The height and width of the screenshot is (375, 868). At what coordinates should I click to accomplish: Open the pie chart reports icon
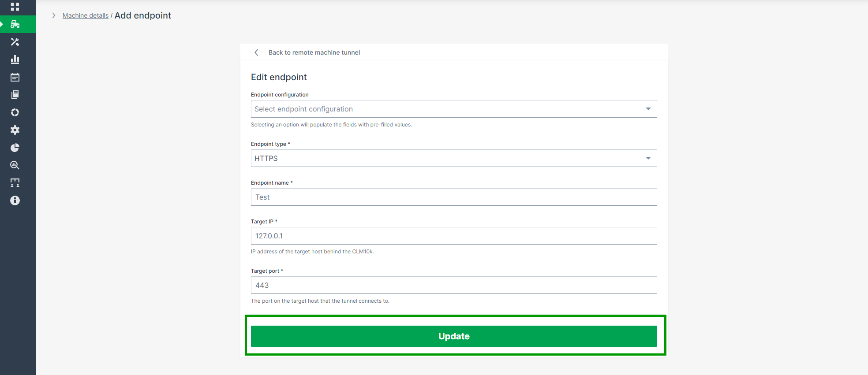15,148
